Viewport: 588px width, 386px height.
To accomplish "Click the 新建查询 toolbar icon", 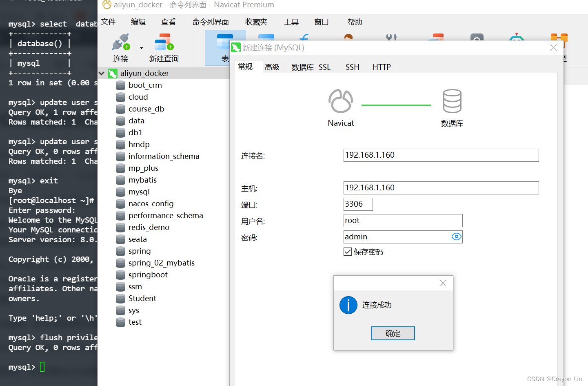I will pyautogui.click(x=164, y=42).
